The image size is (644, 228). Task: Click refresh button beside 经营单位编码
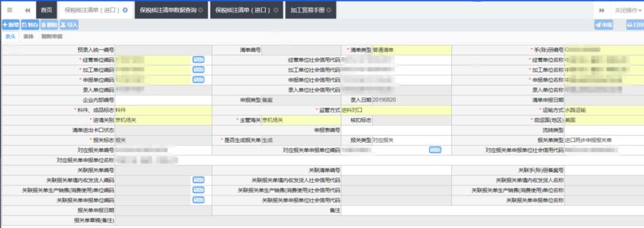pos(199,60)
